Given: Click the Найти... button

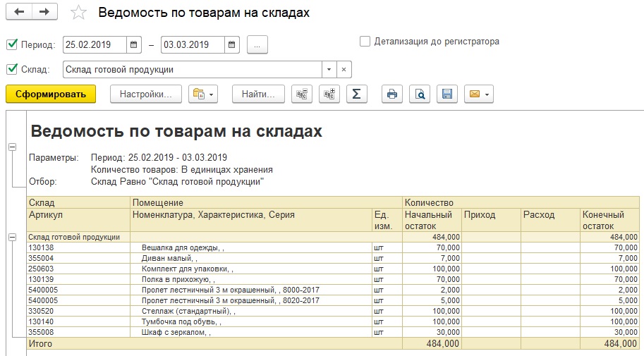Looking at the screenshot, I should point(258,94).
